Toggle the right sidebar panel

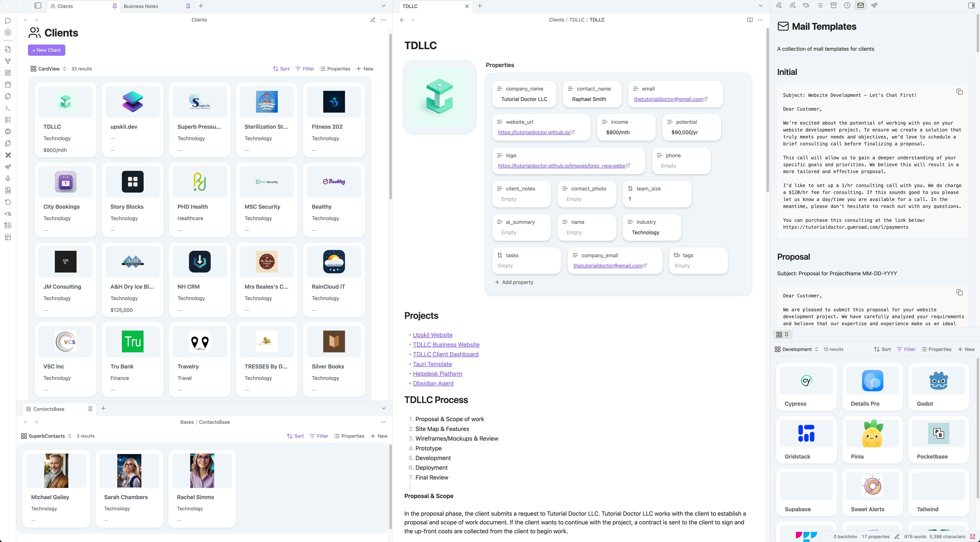click(x=971, y=5)
